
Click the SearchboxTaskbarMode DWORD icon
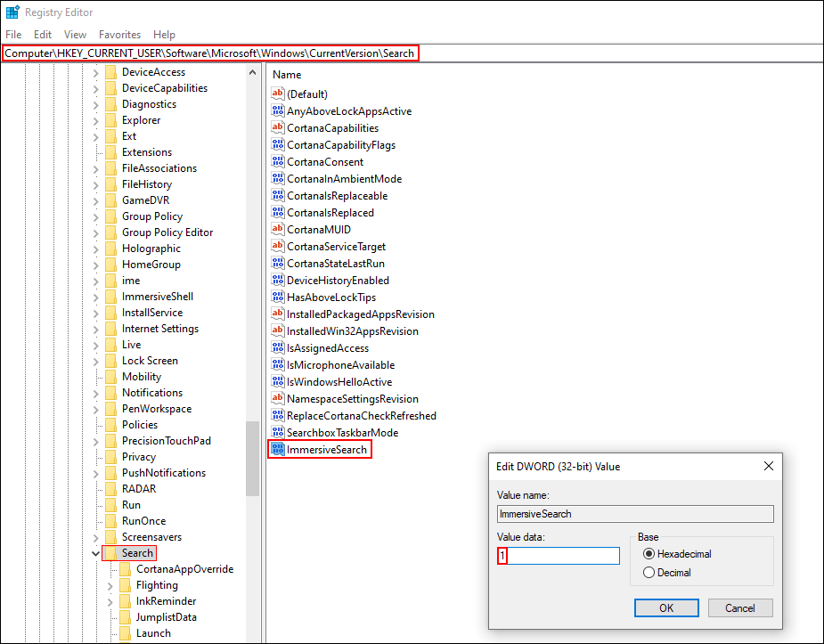click(277, 432)
